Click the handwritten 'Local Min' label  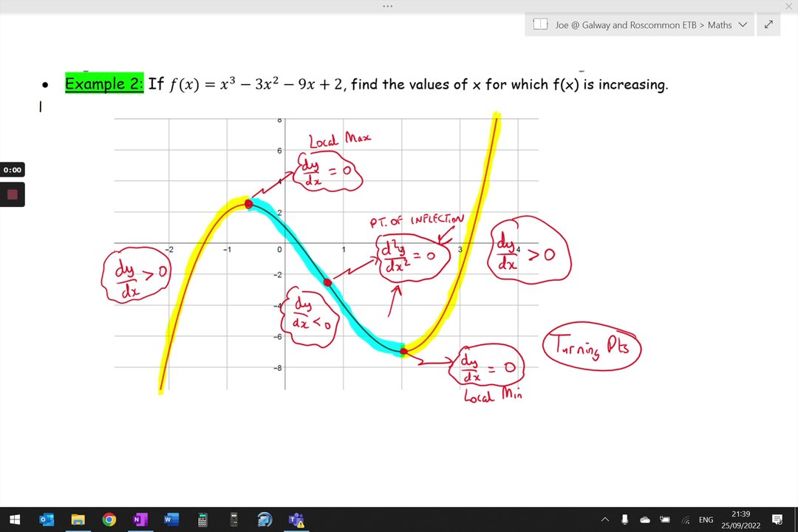493,394
